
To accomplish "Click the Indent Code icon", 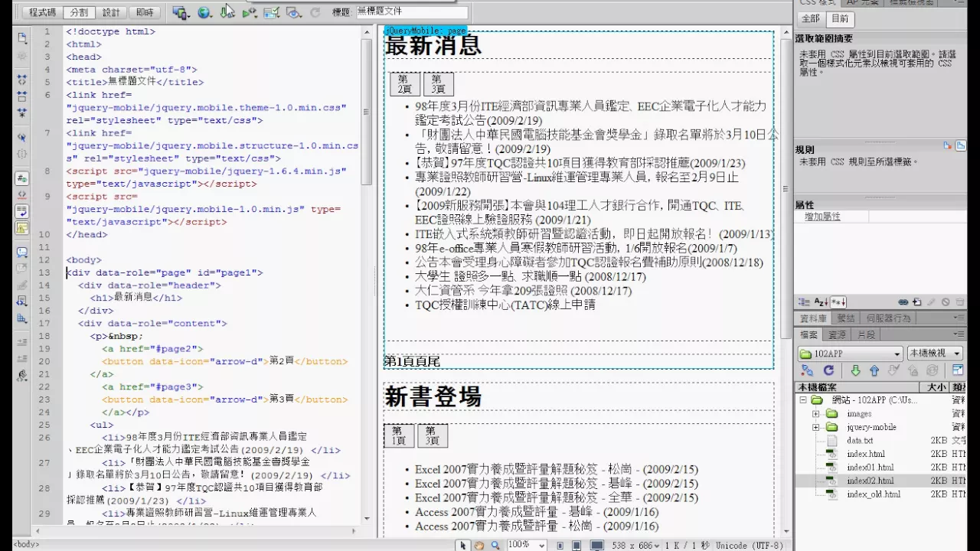I will point(22,342).
